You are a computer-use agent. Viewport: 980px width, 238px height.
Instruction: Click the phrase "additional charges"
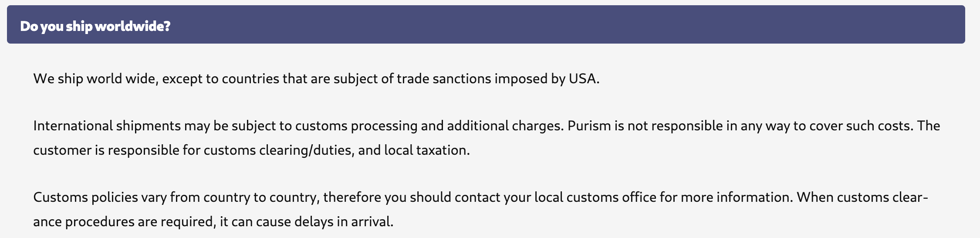tap(505, 126)
